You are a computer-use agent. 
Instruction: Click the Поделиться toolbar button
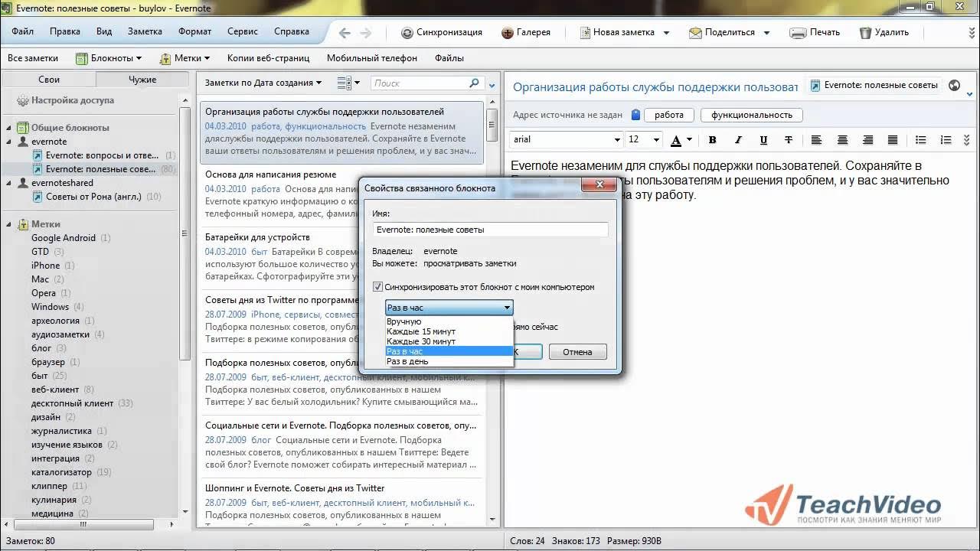[722, 32]
